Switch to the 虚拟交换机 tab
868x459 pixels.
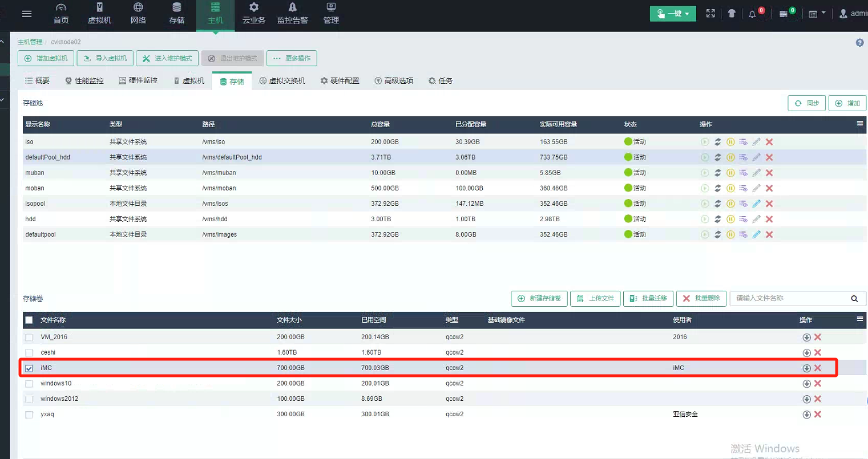pyautogui.click(x=282, y=81)
